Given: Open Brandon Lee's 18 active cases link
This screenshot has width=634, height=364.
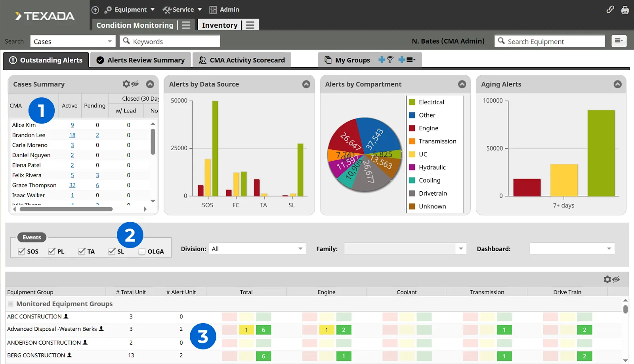Looking at the screenshot, I should pyautogui.click(x=72, y=135).
